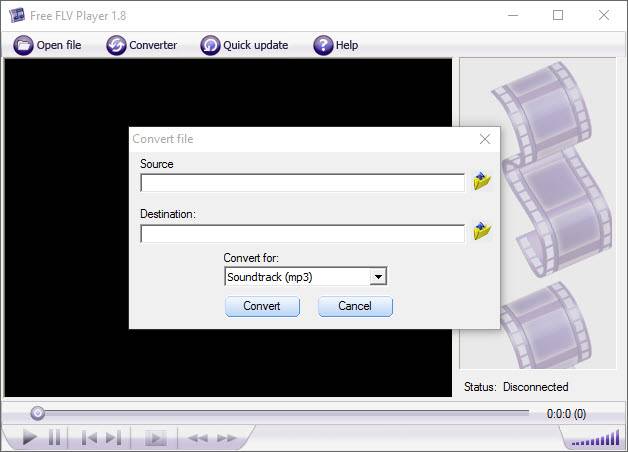
Task: Browse for Destination folder icon
Action: click(482, 232)
